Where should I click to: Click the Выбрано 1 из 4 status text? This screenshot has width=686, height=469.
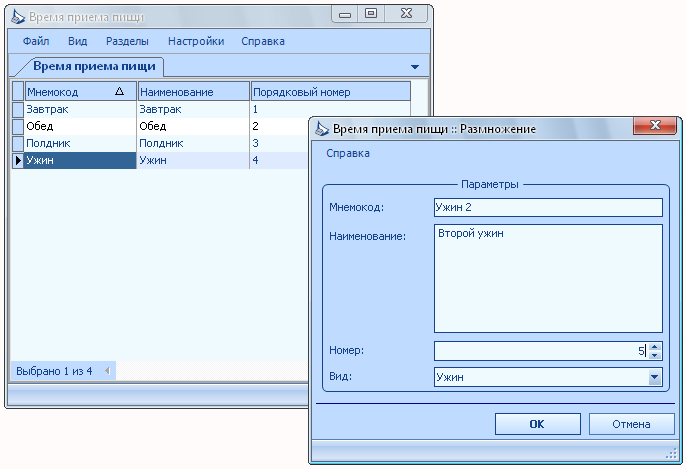[54, 371]
